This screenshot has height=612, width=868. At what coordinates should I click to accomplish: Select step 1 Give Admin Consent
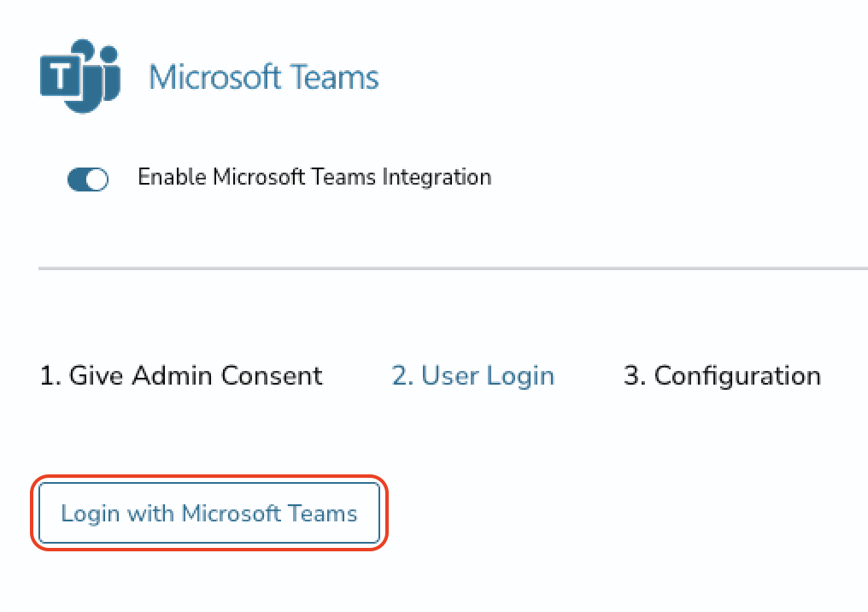[x=181, y=375]
